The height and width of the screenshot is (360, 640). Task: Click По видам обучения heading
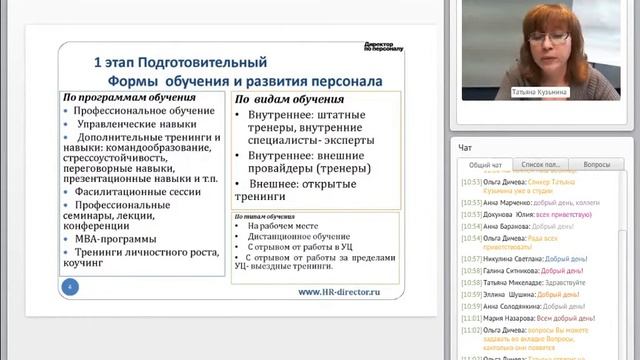[x=289, y=99]
